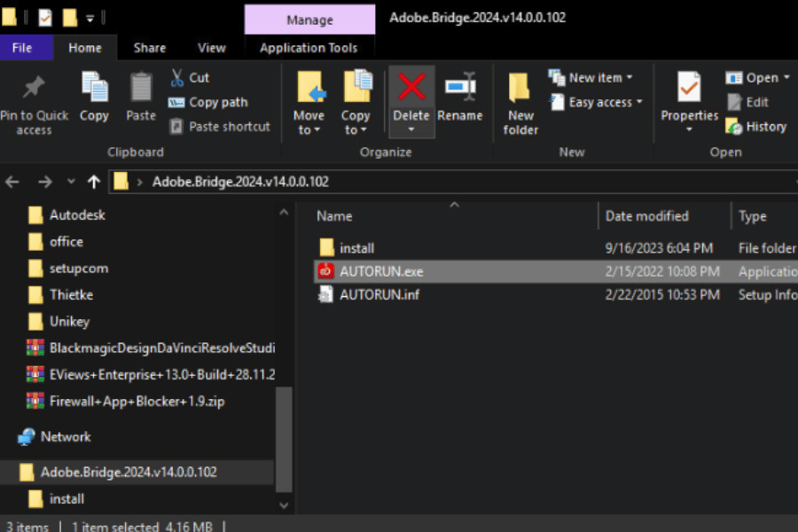Click the Pin to Quick access icon
This screenshot has width=798, height=532.
pos(34,89)
